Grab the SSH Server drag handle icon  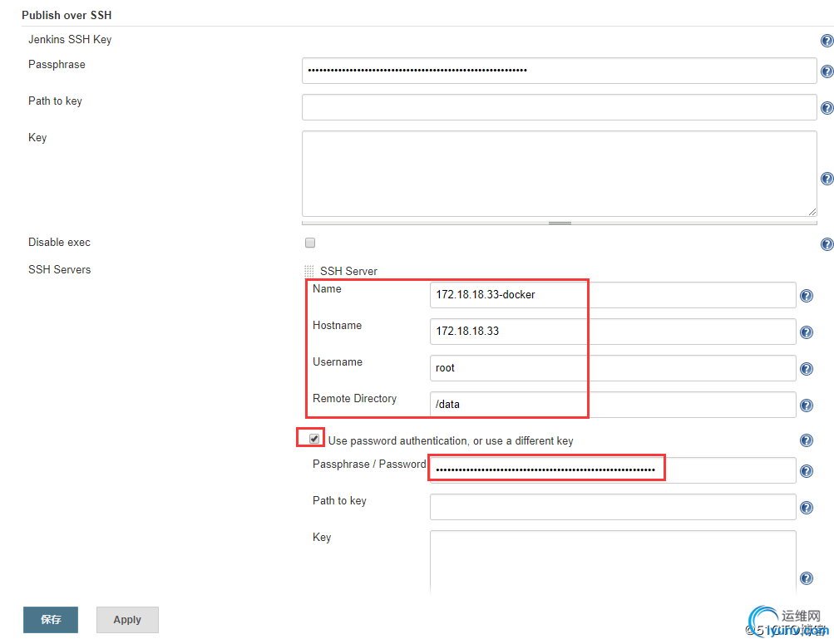(x=309, y=271)
